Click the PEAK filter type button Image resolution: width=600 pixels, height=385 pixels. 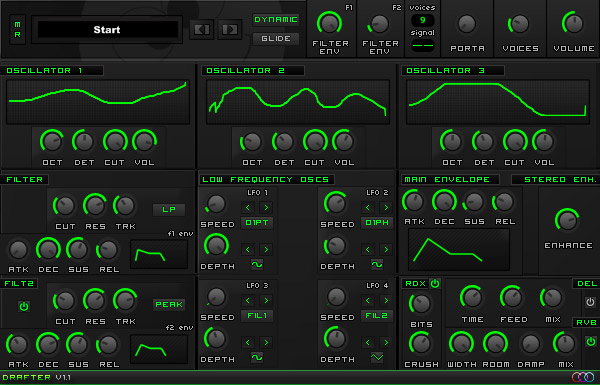coord(169,305)
